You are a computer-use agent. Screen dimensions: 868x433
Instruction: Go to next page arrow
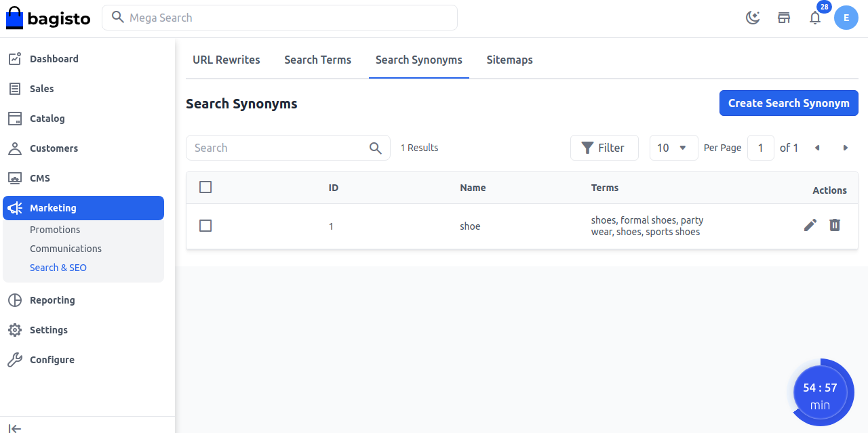tap(845, 148)
